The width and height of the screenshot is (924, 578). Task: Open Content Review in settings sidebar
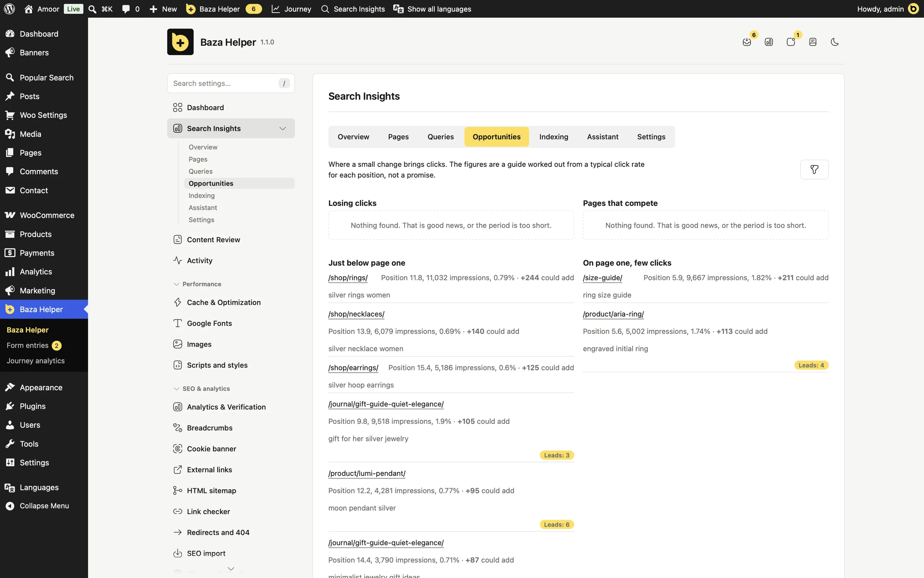pyautogui.click(x=231, y=240)
